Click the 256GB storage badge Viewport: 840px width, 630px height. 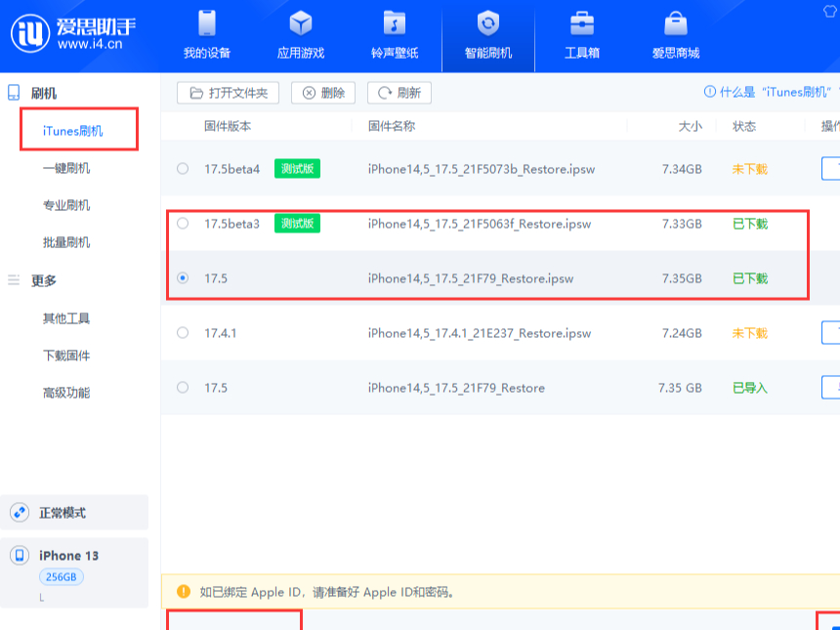point(62,577)
